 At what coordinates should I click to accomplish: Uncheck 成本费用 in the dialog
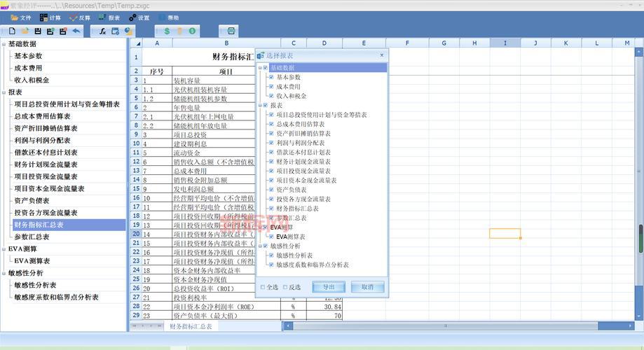tap(271, 86)
